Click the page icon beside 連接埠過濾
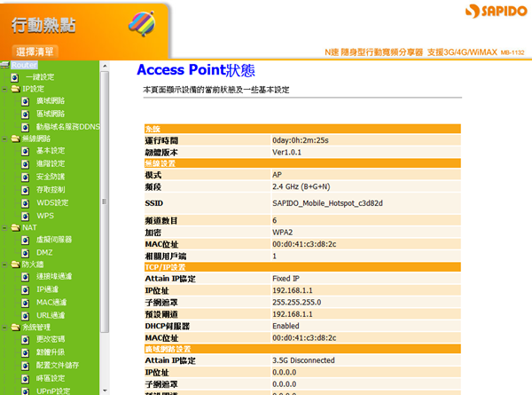 tap(25, 277)
